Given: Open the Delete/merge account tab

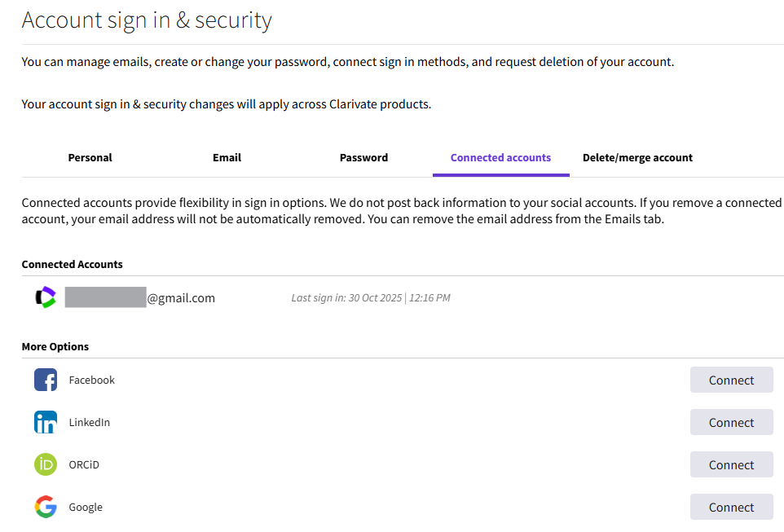Looking at the screenshot, I should (x=637, y=157).
